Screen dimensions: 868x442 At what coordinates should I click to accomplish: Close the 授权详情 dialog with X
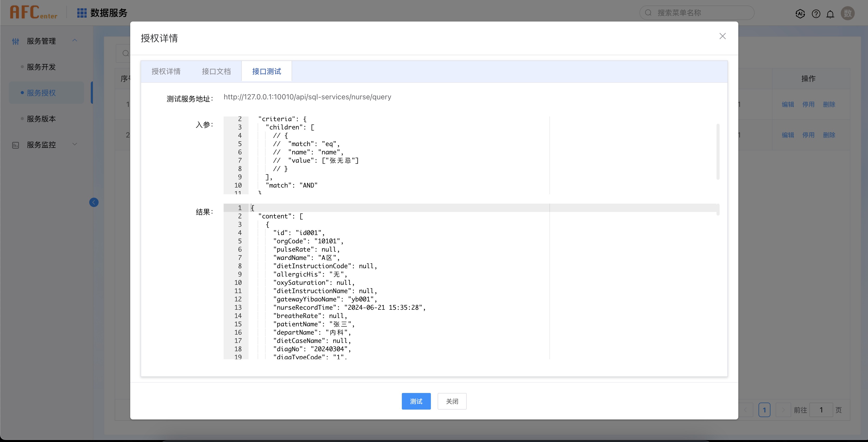[722, 36]
